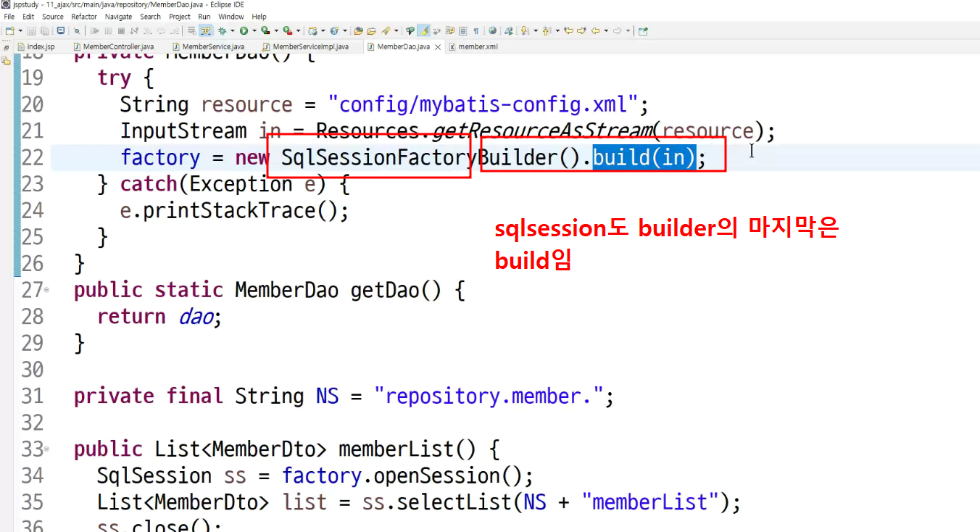This screenshot has height=532, width=980.
Task: Restore the minimized side view stack
Action: pyautogui.click(x=7, y=46)
